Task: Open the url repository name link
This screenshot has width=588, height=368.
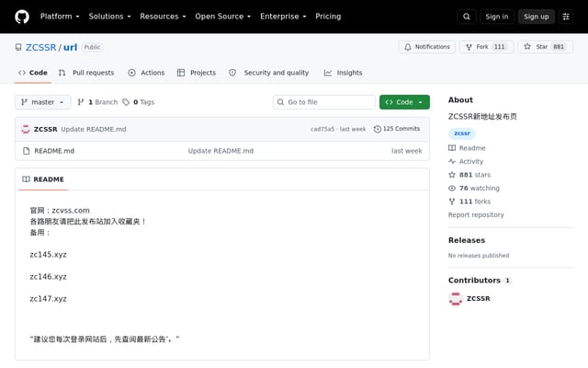Action: 70,47
